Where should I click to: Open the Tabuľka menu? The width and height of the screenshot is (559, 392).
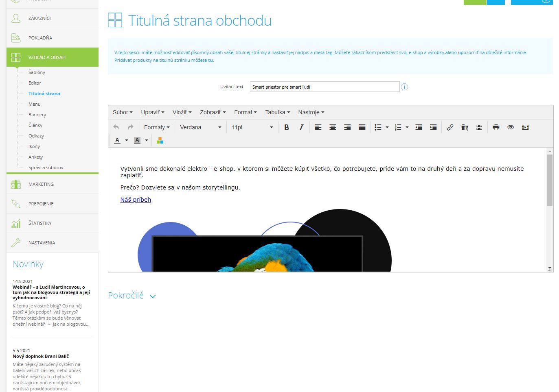click(x=278, y=112)
